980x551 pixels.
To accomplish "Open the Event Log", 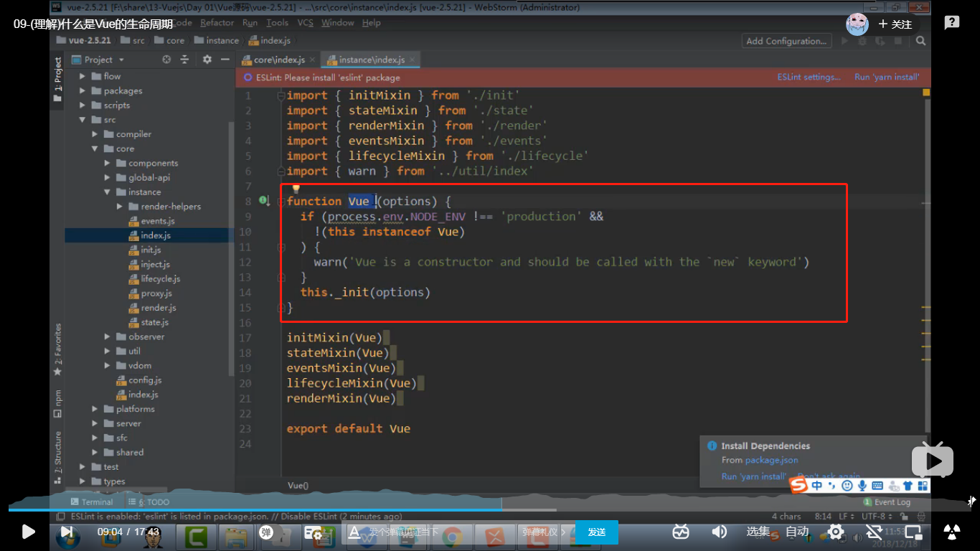I will [887, 502].
